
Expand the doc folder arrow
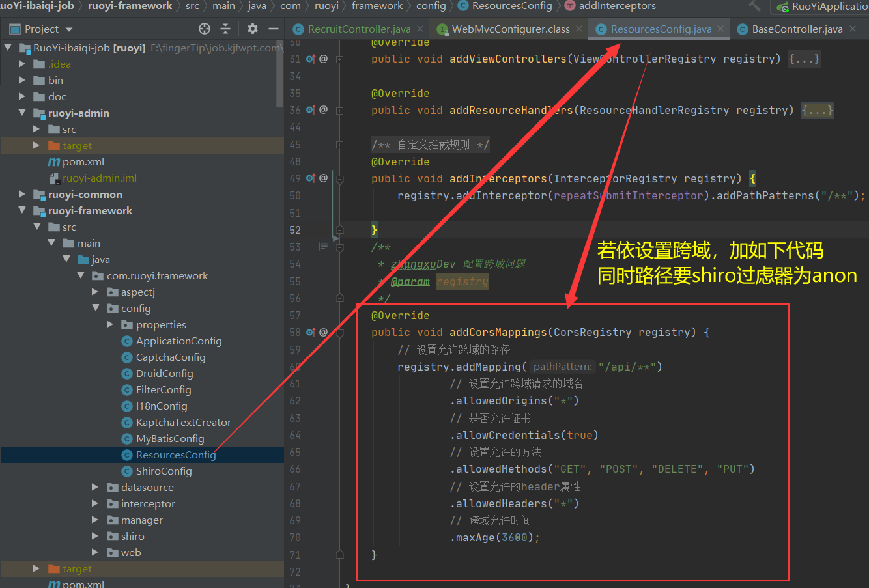[22, 96]
